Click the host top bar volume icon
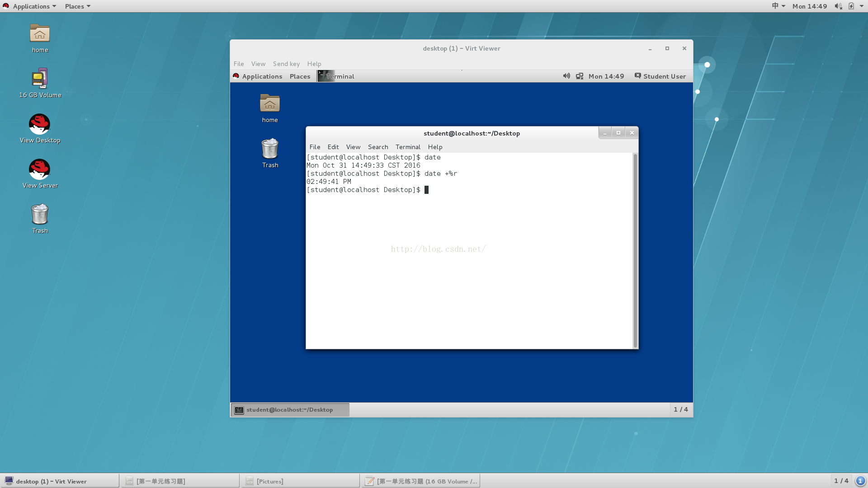Image resolution: width=868 pixels, height=488 pixels. pyautogui.click(x=838, y=6)
